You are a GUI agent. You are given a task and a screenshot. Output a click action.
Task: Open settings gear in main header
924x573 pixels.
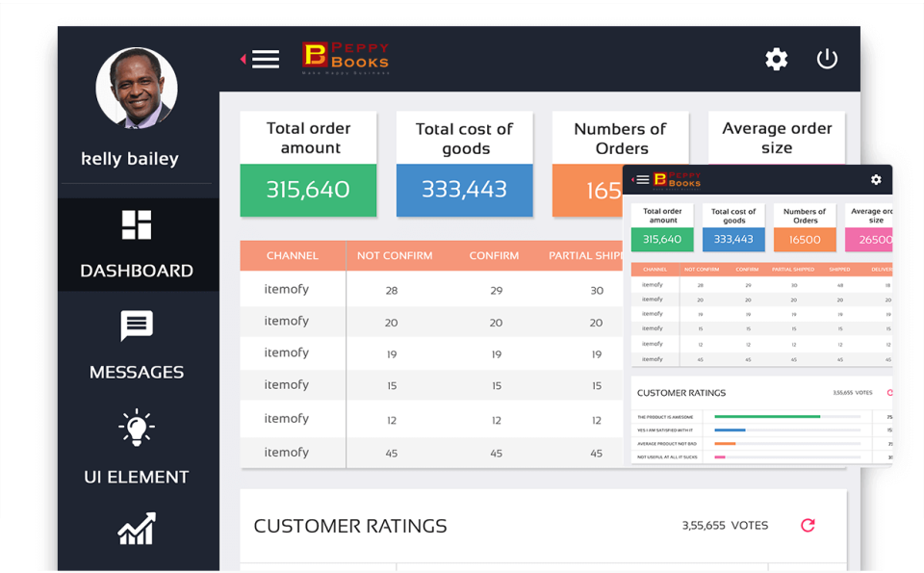[776, 59]
